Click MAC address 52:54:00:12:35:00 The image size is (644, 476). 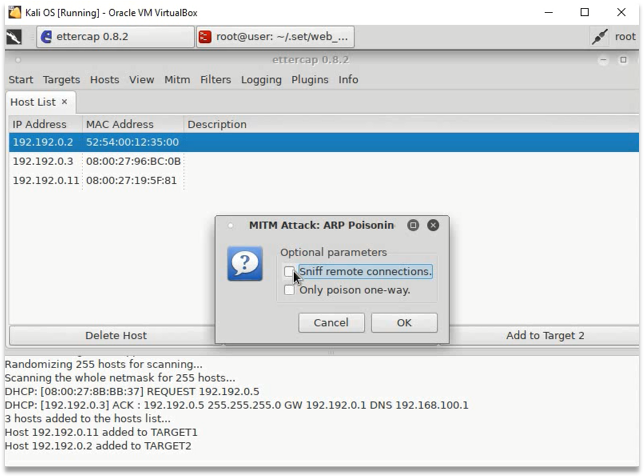[132, 142]
